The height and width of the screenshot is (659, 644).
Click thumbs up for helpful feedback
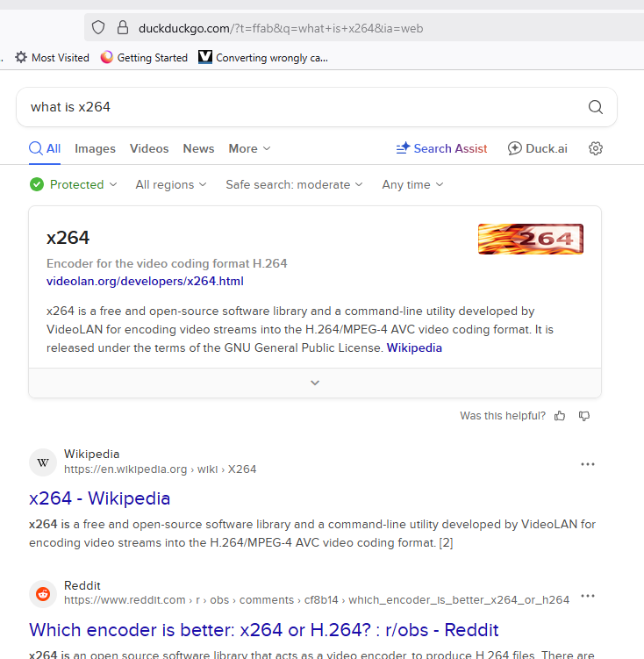point(560,416)
